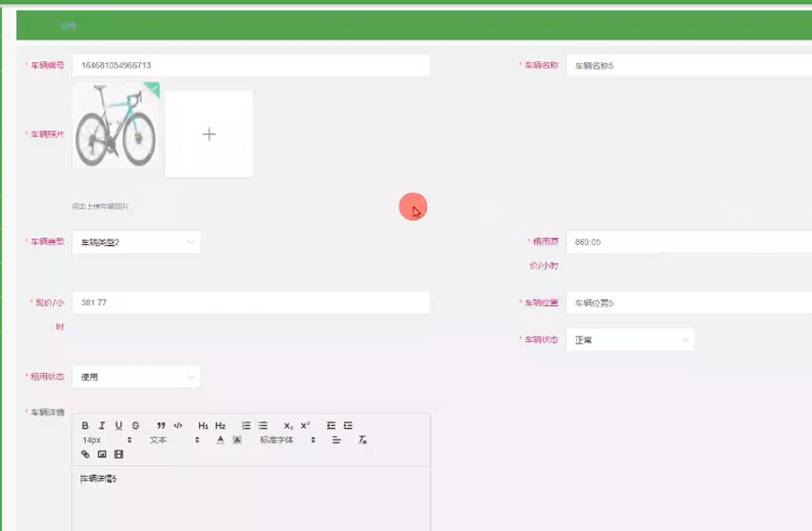The image size is (812, 531).
Task: Open the 车辆状态 dropdown showing 正常
Action: [629, 339]
